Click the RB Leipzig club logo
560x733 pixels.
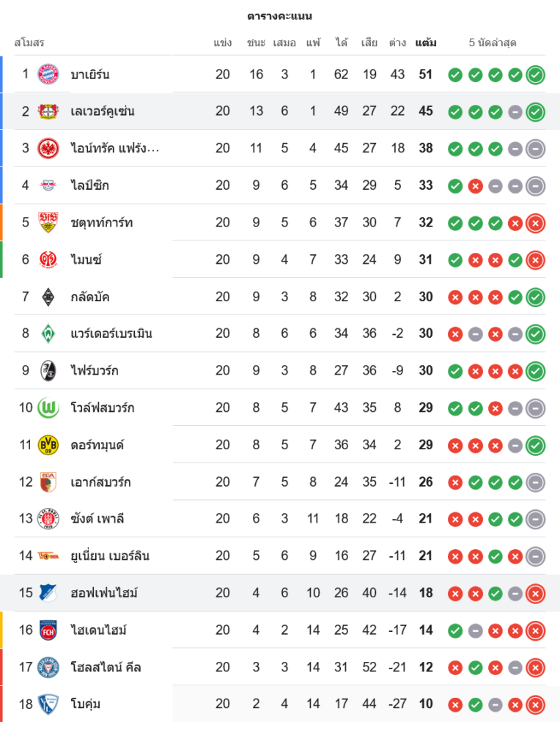click(x=48, y=185)
